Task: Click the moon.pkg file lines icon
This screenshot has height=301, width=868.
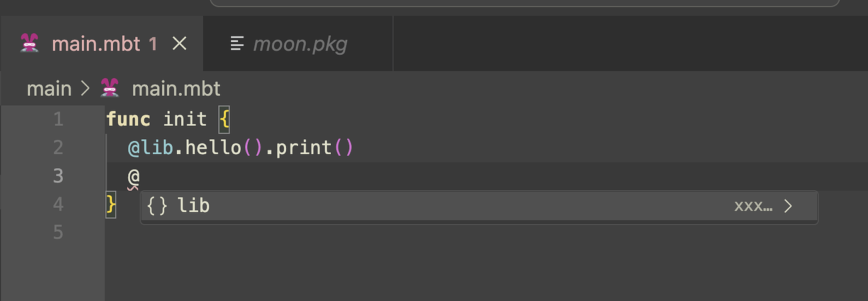Action: point(237,43)
